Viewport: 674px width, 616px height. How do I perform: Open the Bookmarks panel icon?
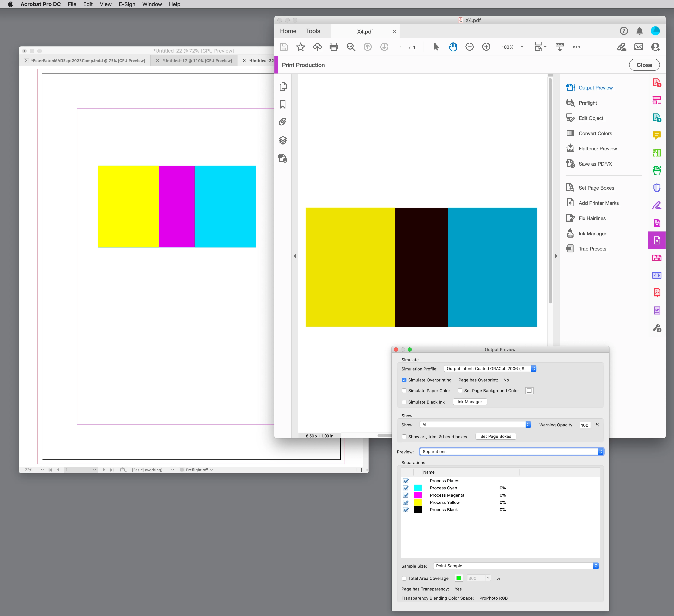coord(283,104)
